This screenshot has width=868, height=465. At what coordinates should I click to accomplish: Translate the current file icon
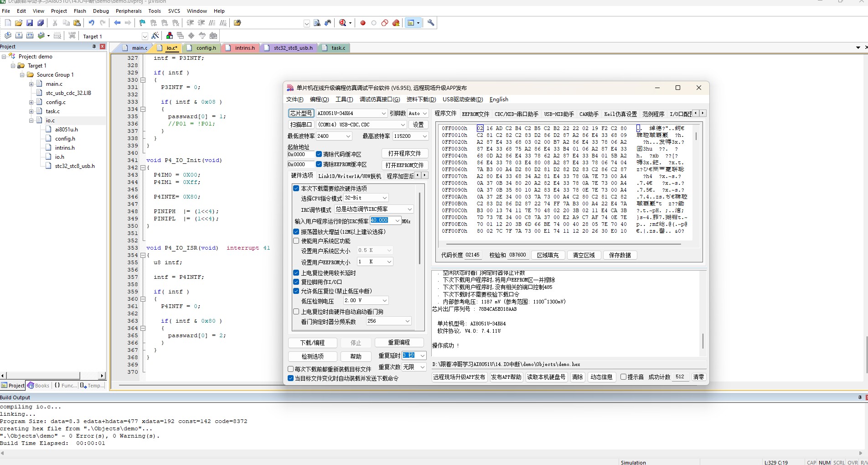pos(8,36)
